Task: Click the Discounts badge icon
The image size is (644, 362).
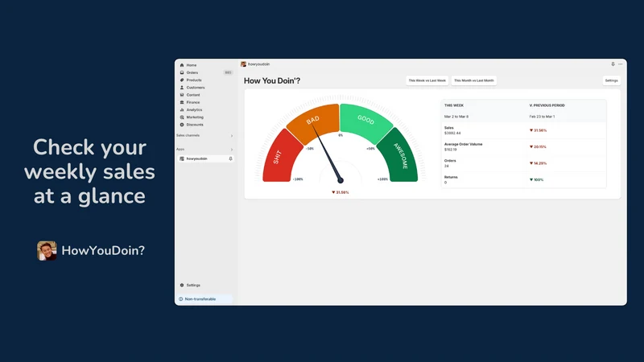Action: [x=182, y=125]
